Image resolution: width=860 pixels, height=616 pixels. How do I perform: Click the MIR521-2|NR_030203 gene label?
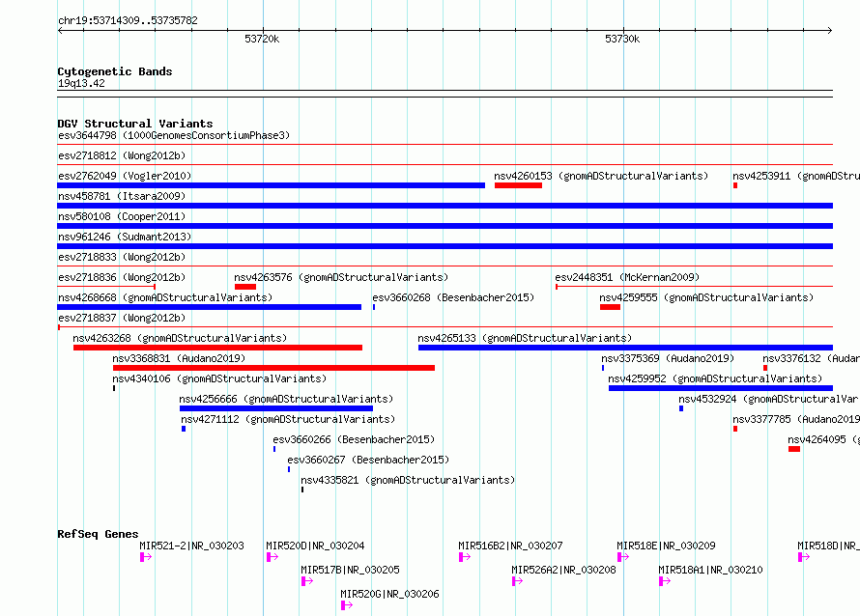[x=191, y=546]
